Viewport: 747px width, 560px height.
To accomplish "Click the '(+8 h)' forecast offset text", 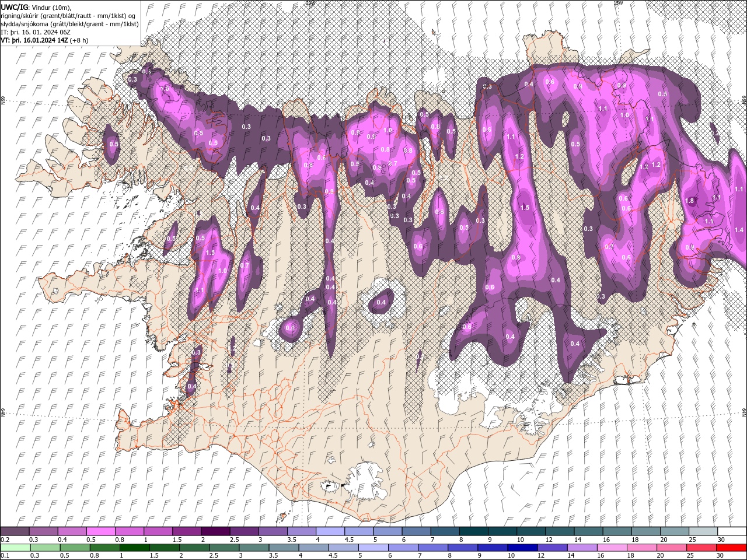I will (79, 40).
